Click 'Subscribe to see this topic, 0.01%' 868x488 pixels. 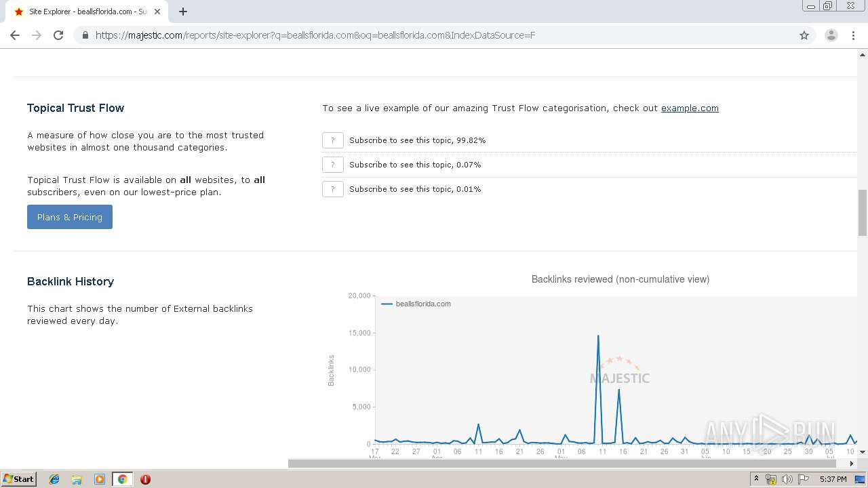point(415,189)
